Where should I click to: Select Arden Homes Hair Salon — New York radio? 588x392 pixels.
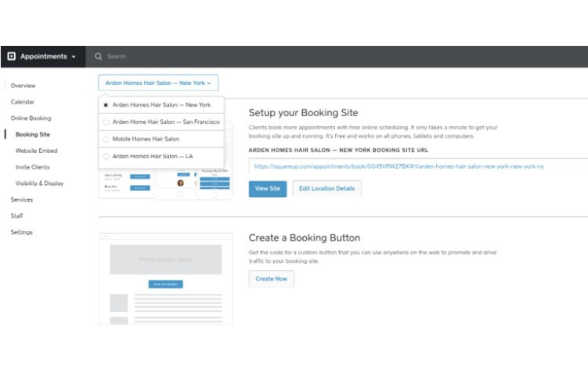pyautogui.click(x=106, y=105)
